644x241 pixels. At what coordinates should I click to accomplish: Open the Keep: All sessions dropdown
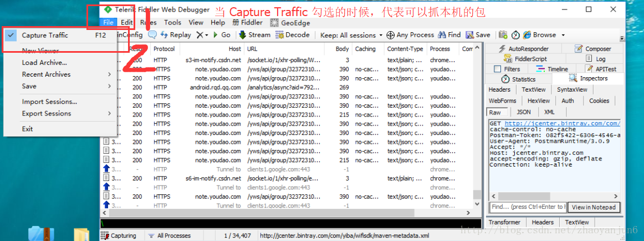351,35
